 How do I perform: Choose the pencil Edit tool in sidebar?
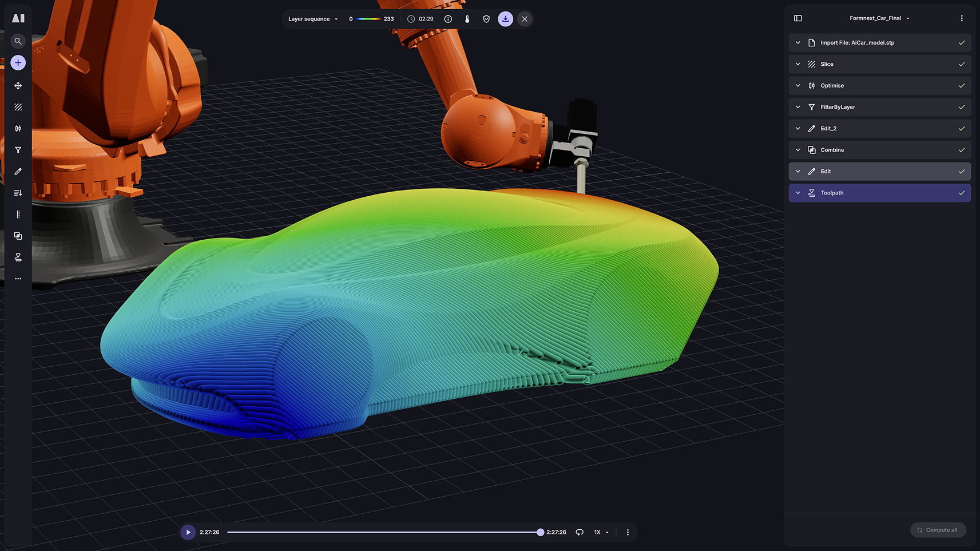tap(18, 172)
